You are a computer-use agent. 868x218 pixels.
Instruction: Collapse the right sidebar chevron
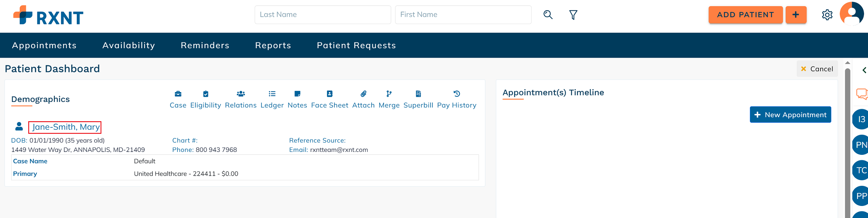coord(864,70)
